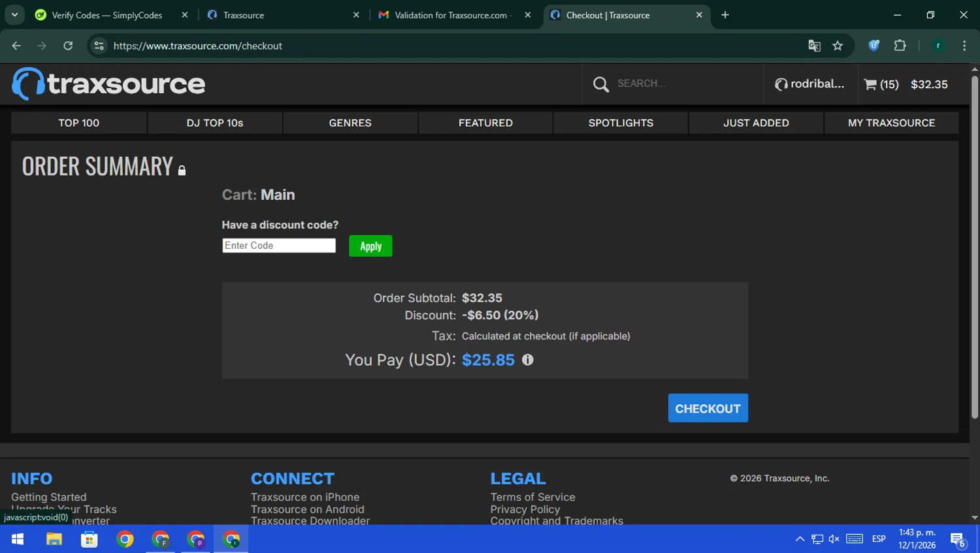Click the ESP language indicator

[879, 539]
